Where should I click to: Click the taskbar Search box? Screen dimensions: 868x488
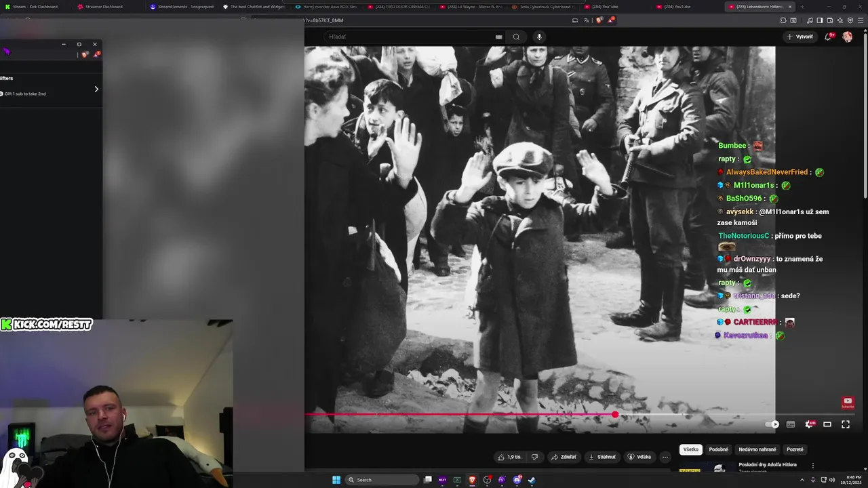coord(382,480)
